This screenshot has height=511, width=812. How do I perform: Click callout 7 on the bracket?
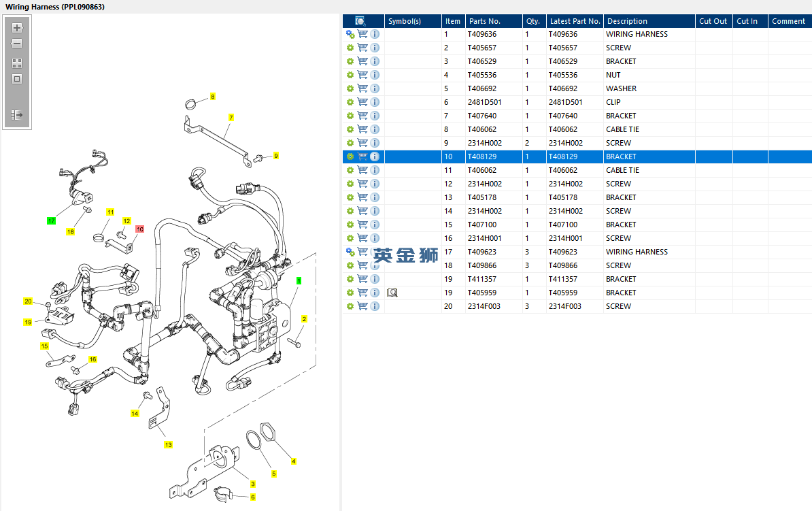(x=231, y=118)
